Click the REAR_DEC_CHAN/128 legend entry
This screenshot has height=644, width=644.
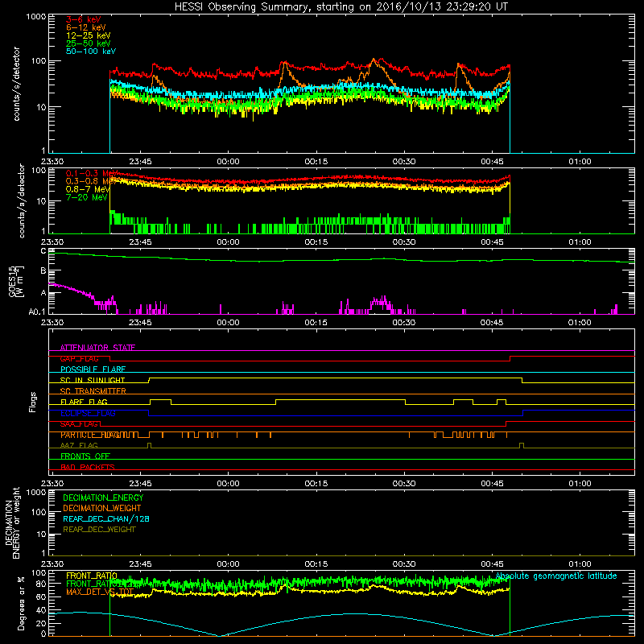coord(106,518)
